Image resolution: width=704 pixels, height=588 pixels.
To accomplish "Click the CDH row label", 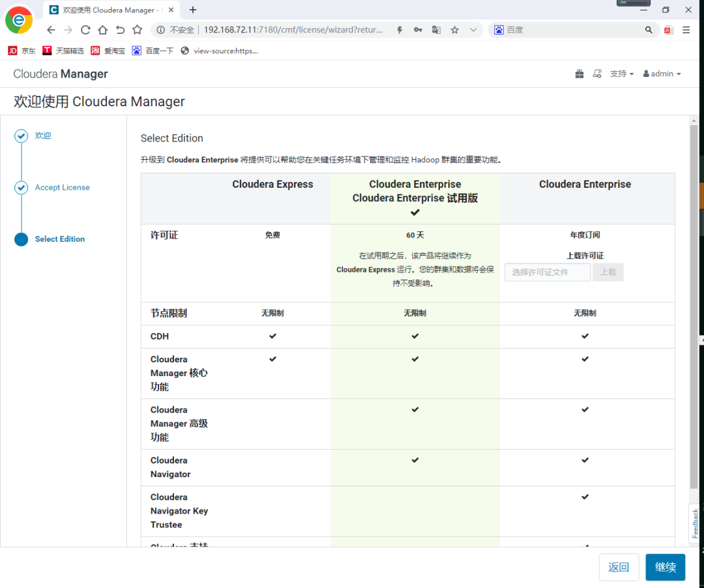I will coord(160,336).
